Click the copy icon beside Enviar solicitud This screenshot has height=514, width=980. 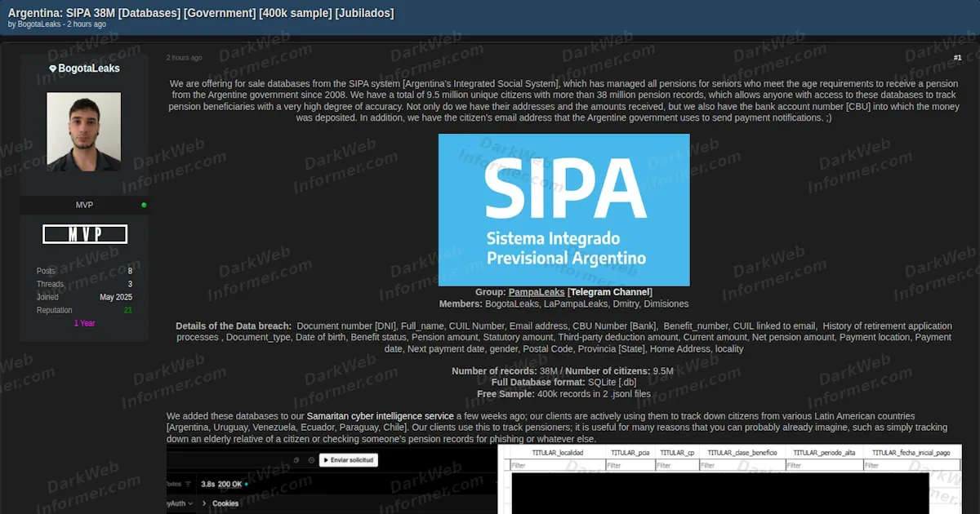[x=296, y=460]
